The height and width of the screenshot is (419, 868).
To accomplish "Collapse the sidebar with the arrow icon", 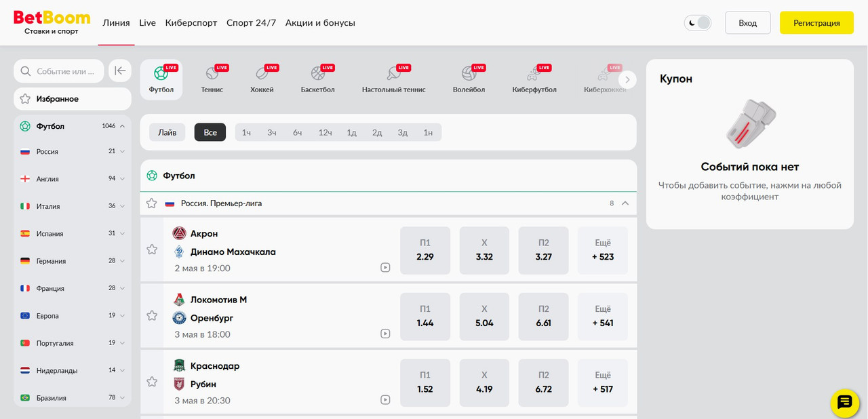I will coord(120,71).
